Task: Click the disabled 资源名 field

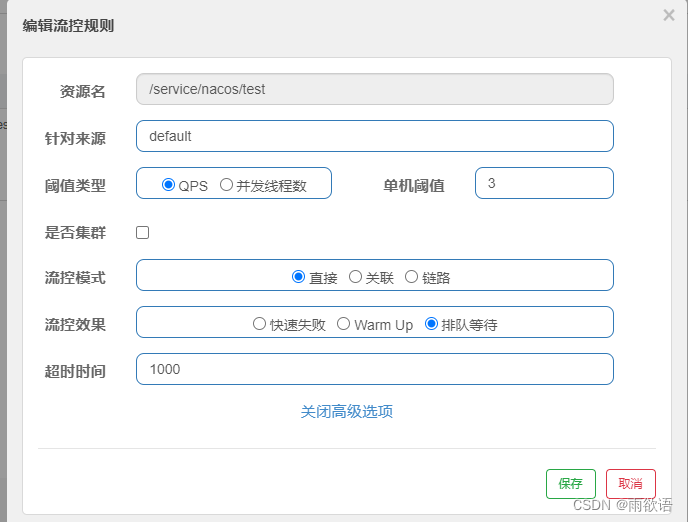Action: (375, 89)
